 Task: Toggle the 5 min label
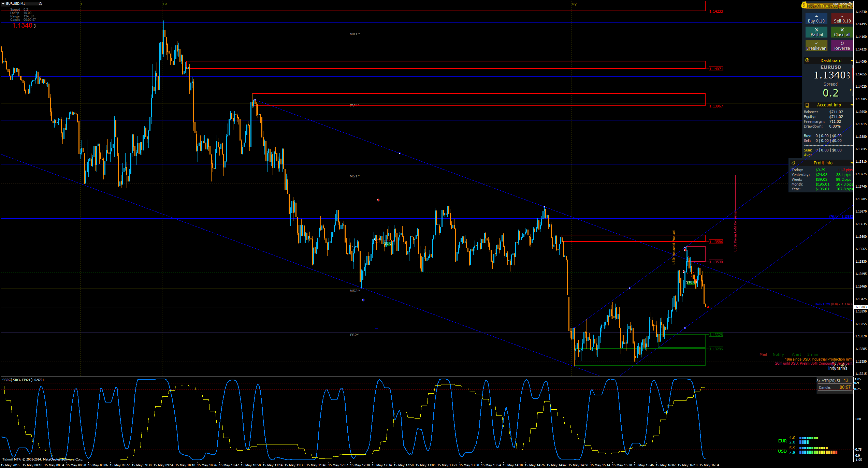point(813,354)
